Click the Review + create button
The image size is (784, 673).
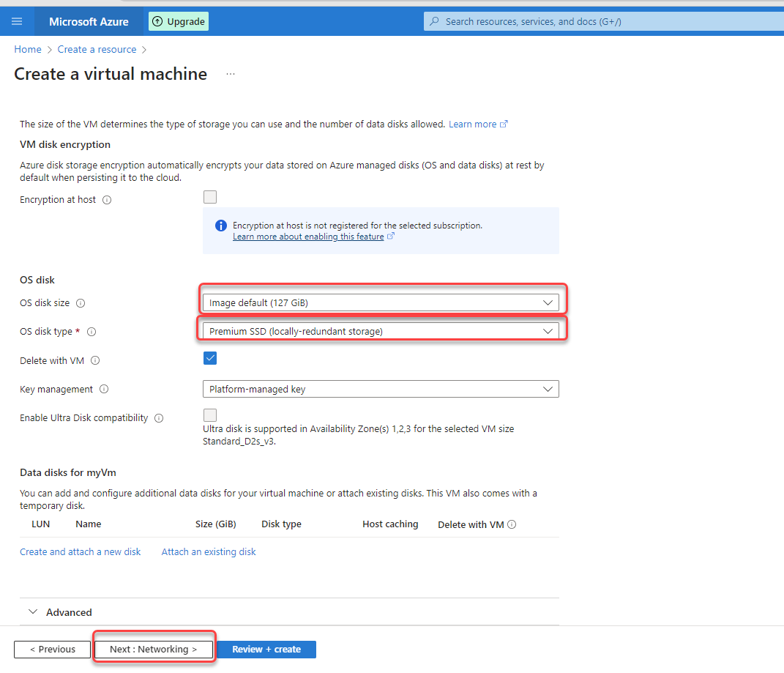(266, 650)
